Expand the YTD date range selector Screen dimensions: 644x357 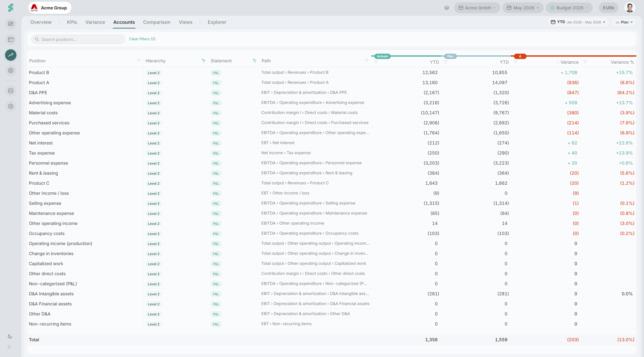[x=578, y=22]
